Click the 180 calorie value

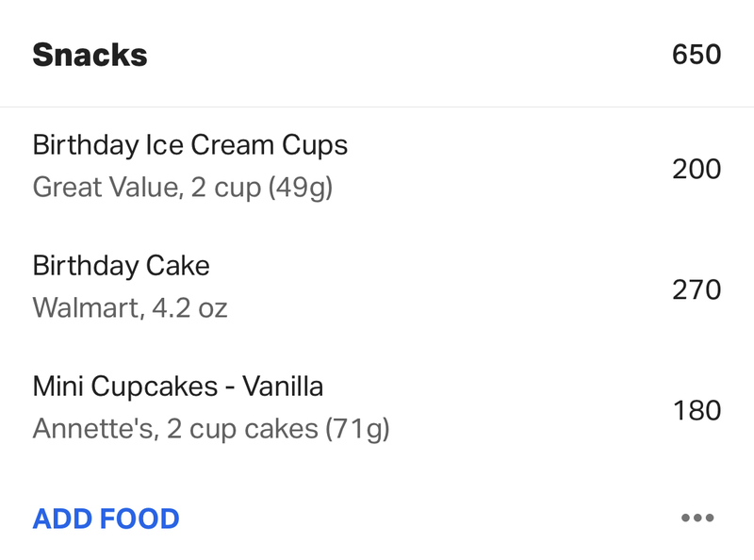697,410
